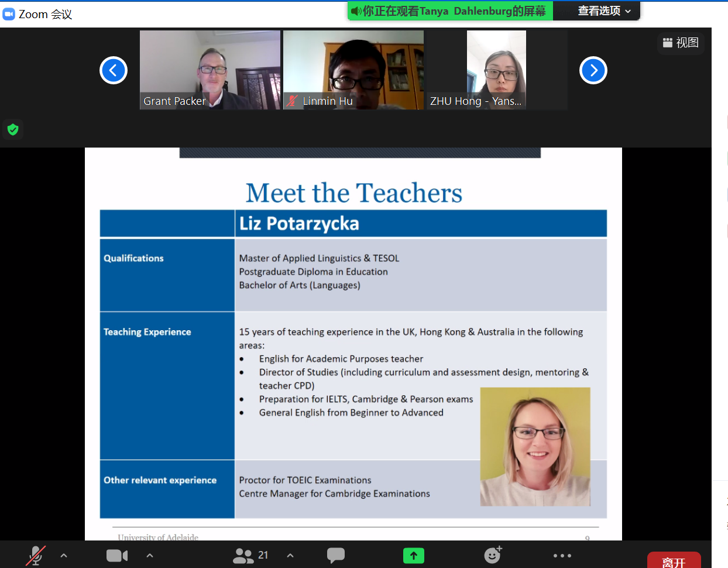Open the 查看选项 view options dropdown
Image resolution: width=728 pixels, height=568 pixels.
604,11
